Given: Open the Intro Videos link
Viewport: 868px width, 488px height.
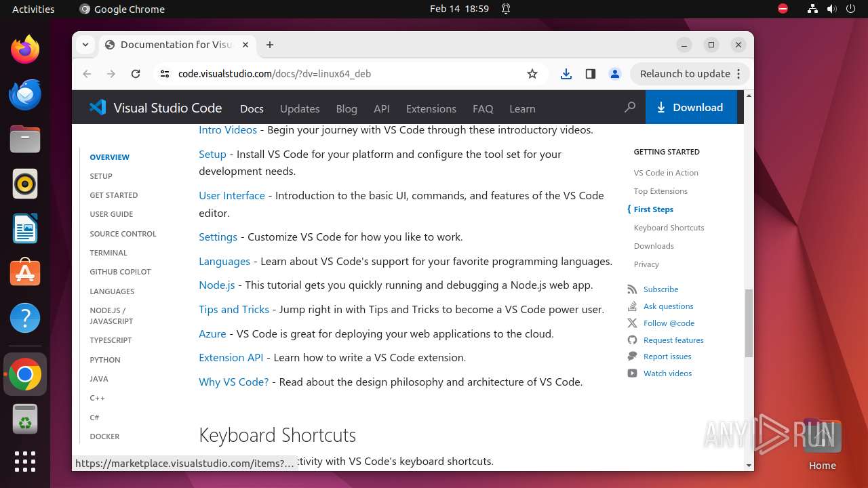Looking at the screenshot, I should coord(228,129).
